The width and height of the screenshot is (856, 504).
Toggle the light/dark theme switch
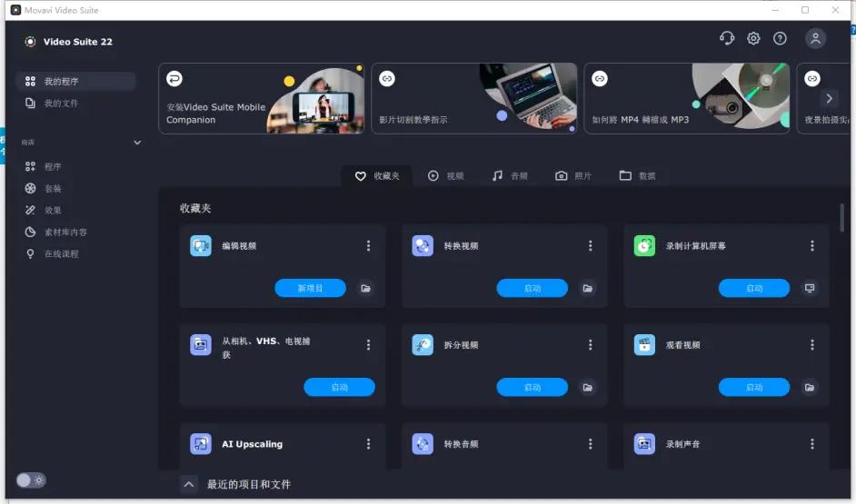pyautogui.click(x=31, y=479)
